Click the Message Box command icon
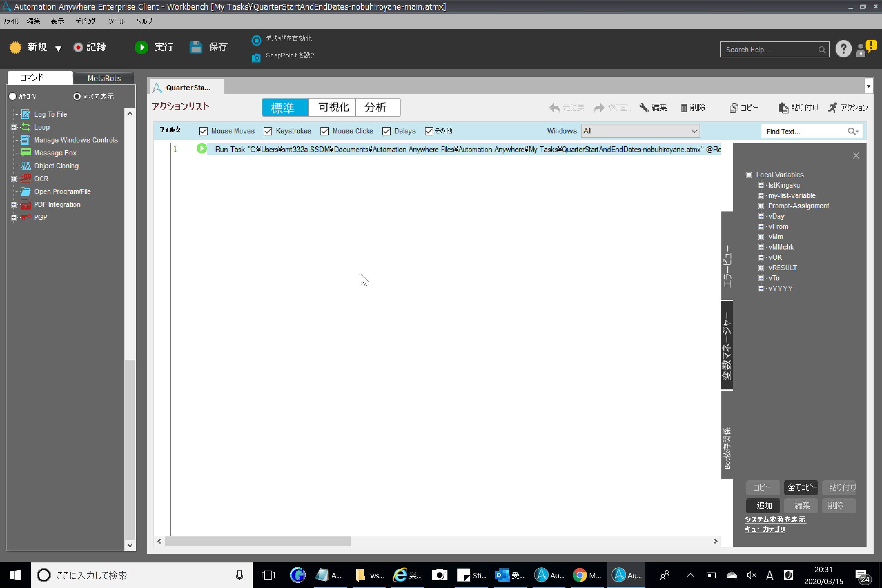This screenshot has width=882, height=588. pos(25,152)
